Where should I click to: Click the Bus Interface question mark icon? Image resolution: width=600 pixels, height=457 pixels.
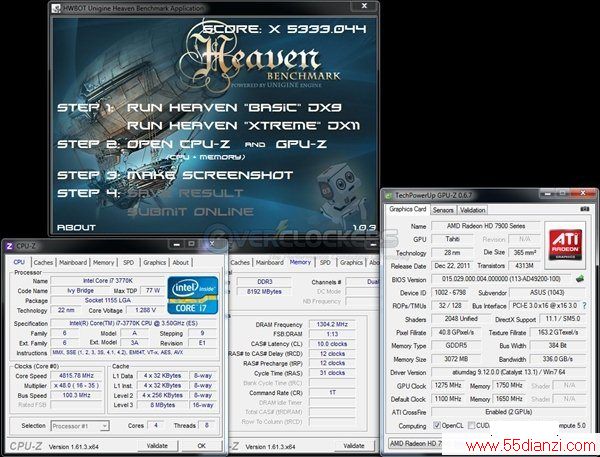tap(584, 305)
